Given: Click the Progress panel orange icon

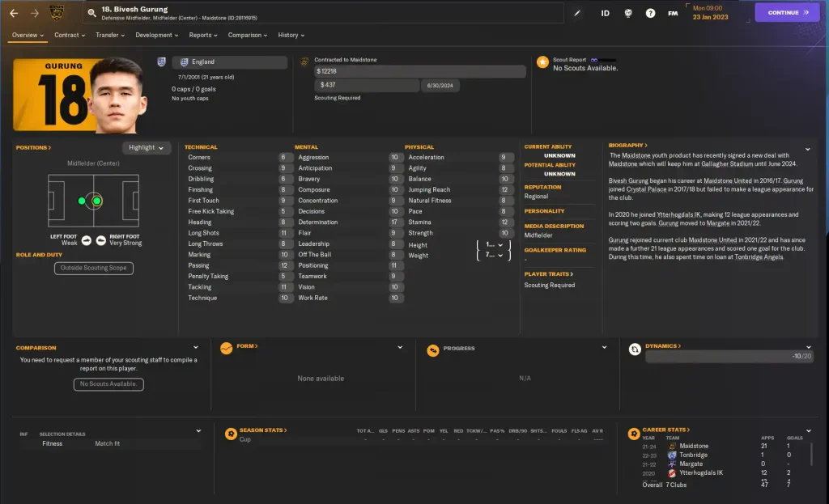Looking at the screenshot, I should (x=432, y=351).
